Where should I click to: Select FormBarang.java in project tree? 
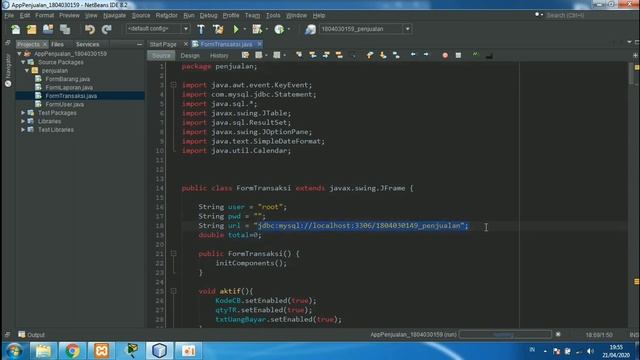pyautogui.click(x=68, y=79)
